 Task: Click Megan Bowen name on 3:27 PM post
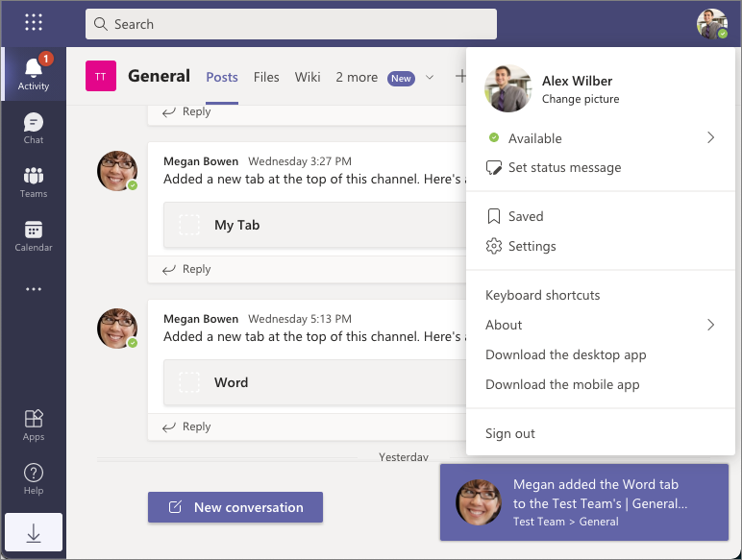pyautogui.click(x=201, y=161)
